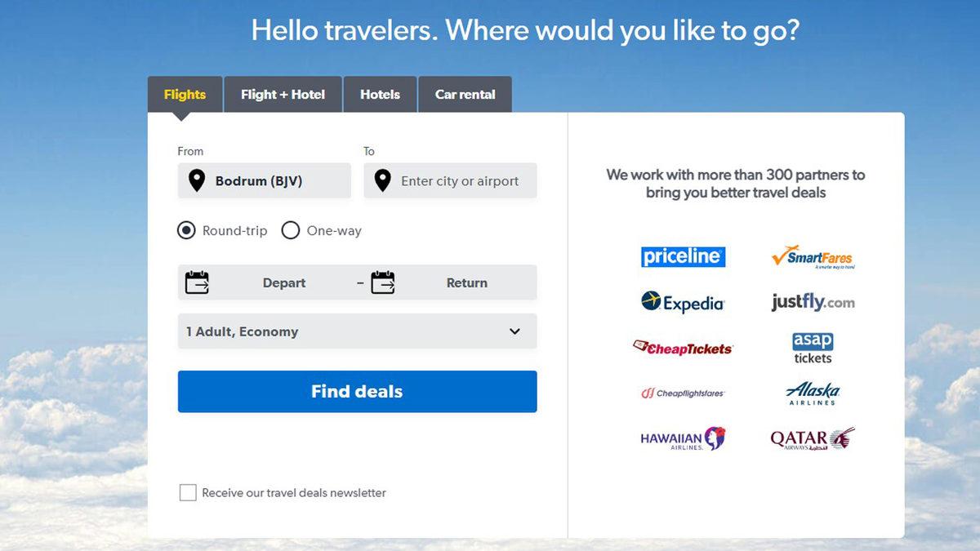Click the justfly.com partner link

click(812, 301)
